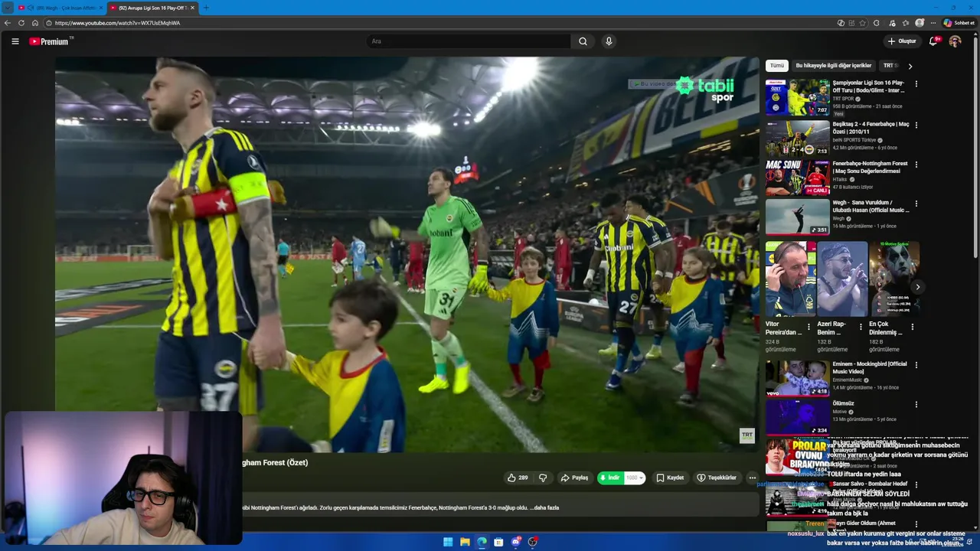Open options menu for Beşiktaş 2 - 4 video

click(916, 125)
